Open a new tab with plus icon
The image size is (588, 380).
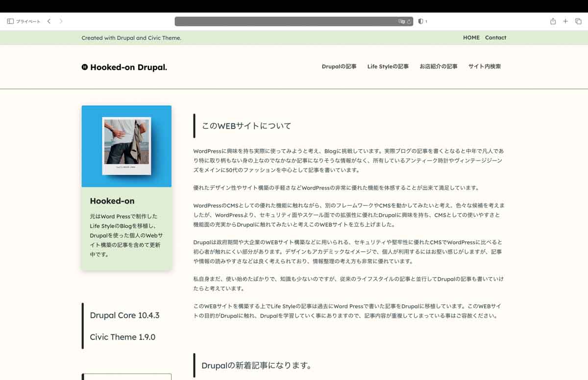point(565,22)
